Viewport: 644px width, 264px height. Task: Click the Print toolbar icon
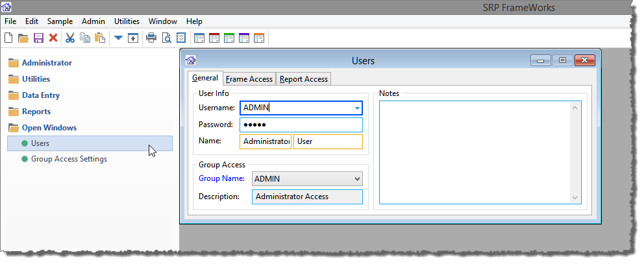(x=151, y=38)
